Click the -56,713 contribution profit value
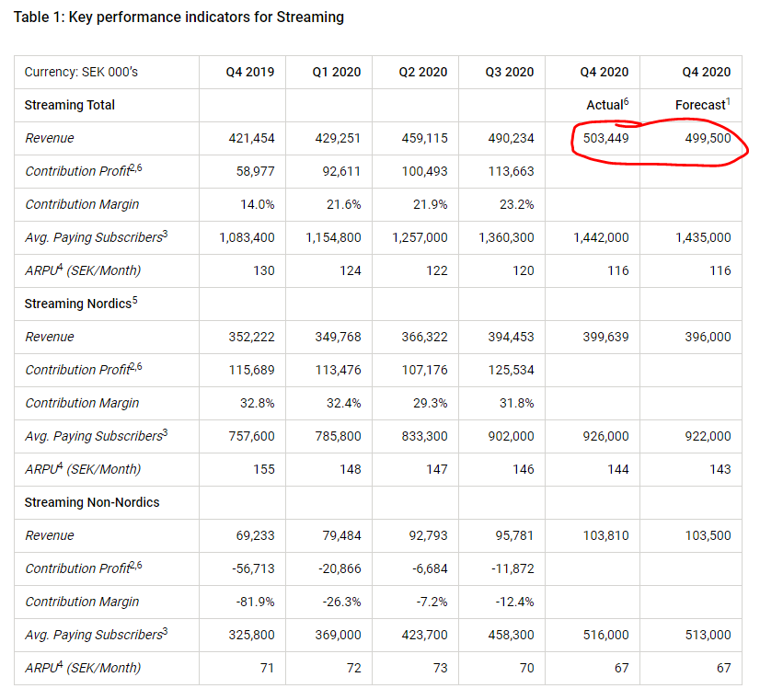This screenshot has height=700, width=760. tap(251, 568)
